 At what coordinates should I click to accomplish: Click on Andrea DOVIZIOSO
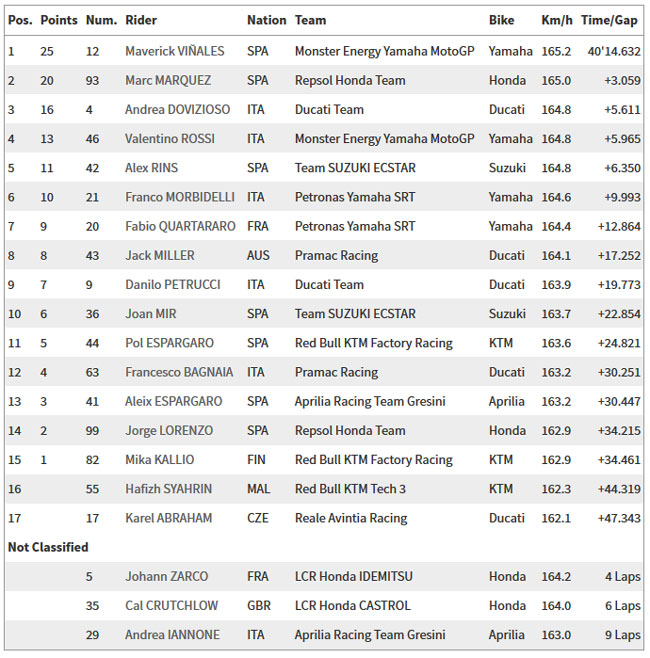click(x=178, y=110)
